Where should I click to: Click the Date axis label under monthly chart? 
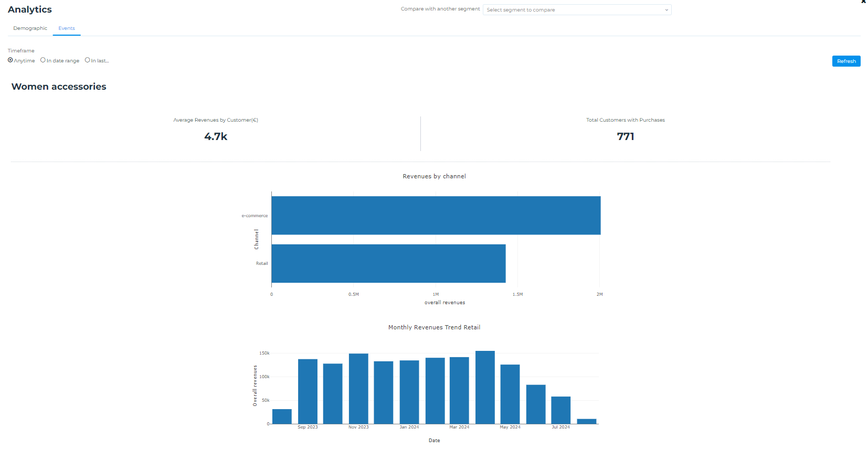pos(434,441)
